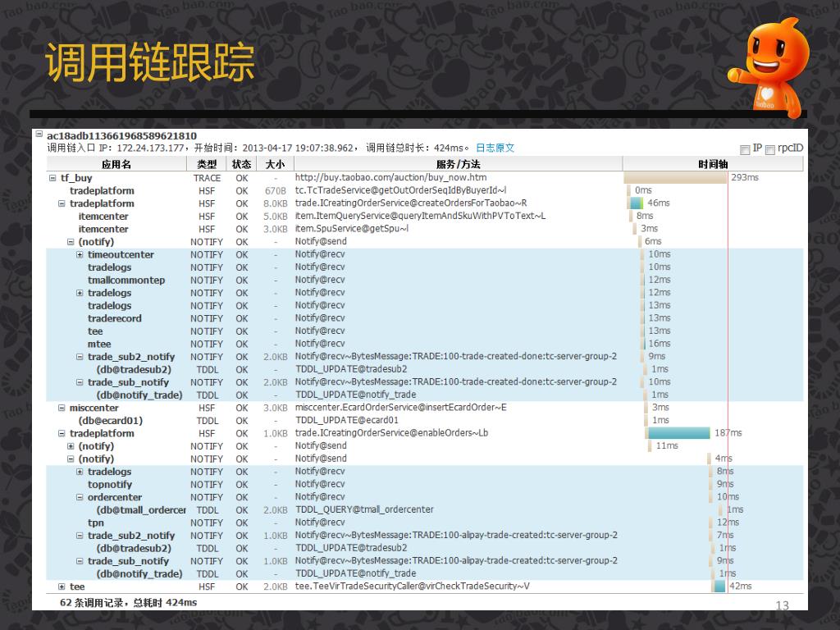Collapse trade_sub_notify trade-created-done node
Screen dimensions: 840x630
pyautogui.click(x=80, y=382)
